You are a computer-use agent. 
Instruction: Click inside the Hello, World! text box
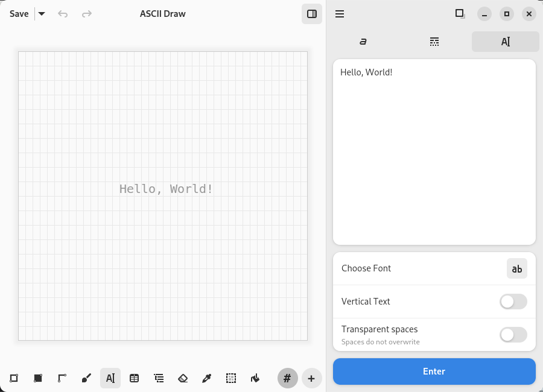pyautogui.click(x=434, y=152)
